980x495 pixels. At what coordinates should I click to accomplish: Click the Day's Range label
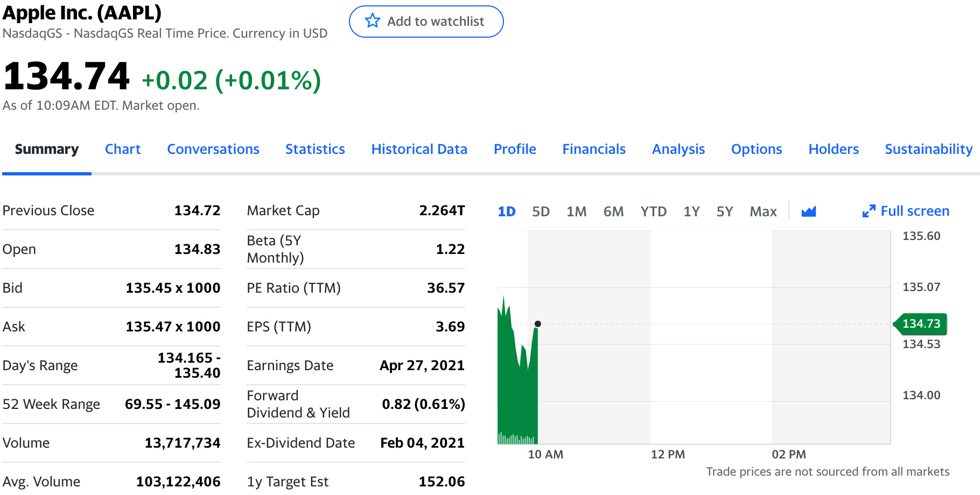pos(40,365)
